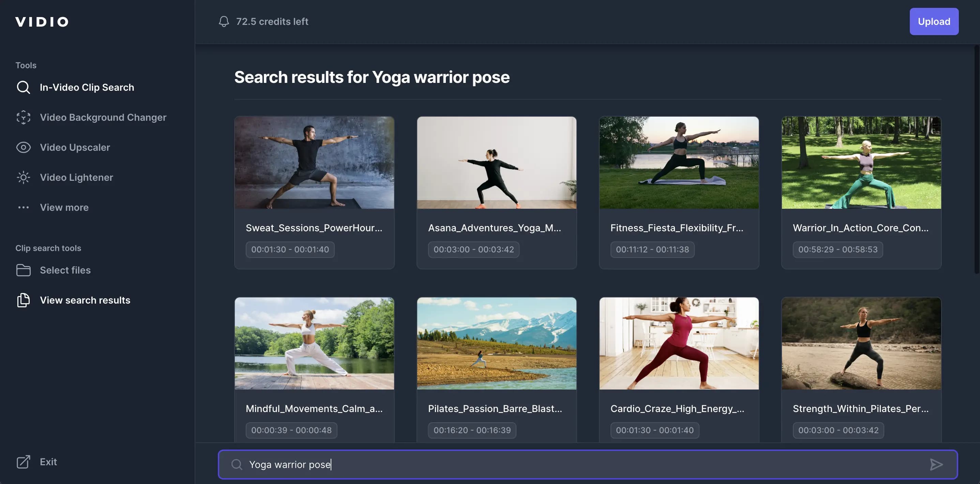Open Pilates_Passion_Barre_Blast mountain thumbnail
This screenshot has height=484, width=980.
click(496, 343)
